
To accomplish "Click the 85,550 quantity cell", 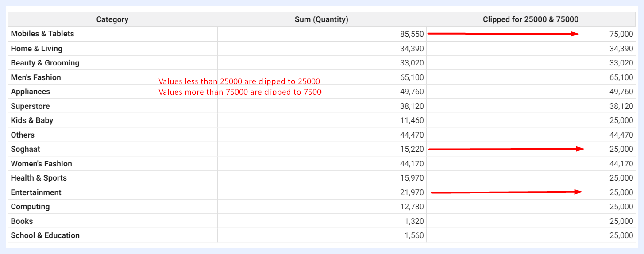I will tap(412, 34).
